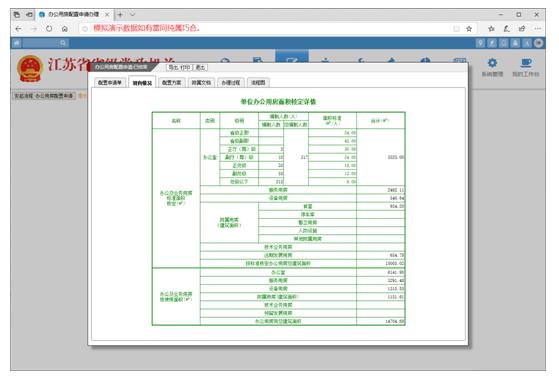Image resolution: width=559 pixels, height=380 pixels.
Task: Open the 我的工作台 cup icon
Action: coord(526,63)
